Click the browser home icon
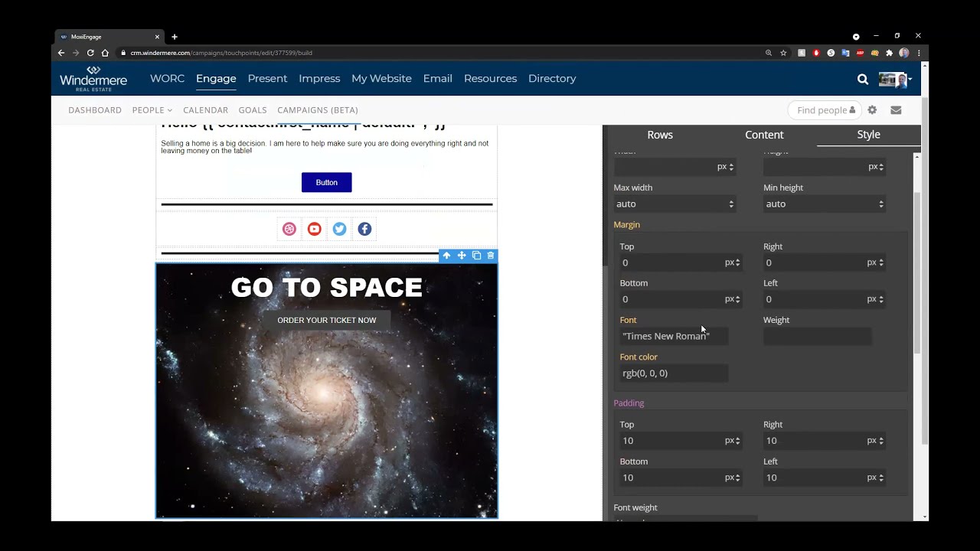Viewport: 980px width, 551px height. tap(105, 53)
